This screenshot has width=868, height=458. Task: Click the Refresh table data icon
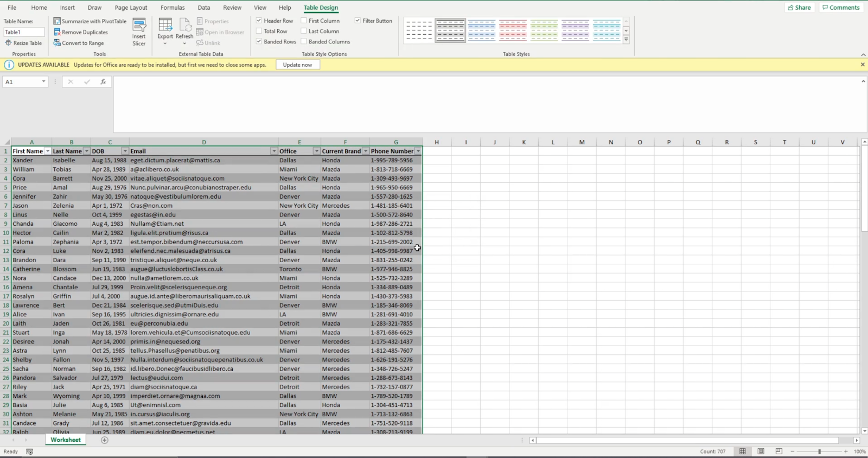coord(184,26)
